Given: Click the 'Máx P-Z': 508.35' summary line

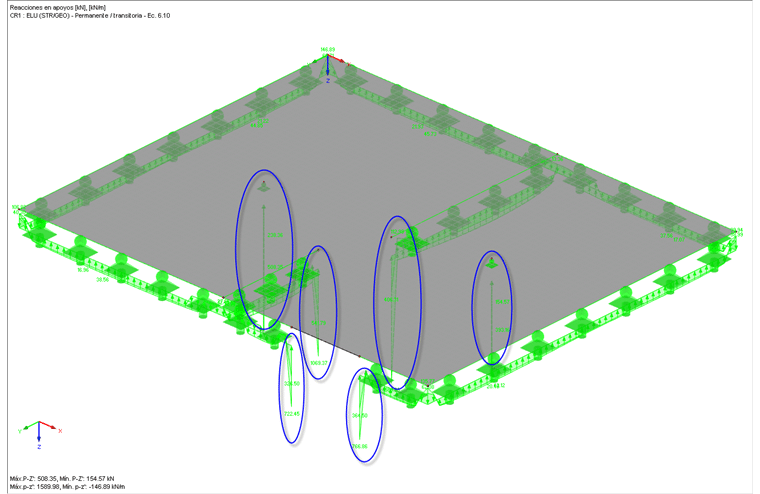Looking at the screenshot, I should tap(62, 478).
